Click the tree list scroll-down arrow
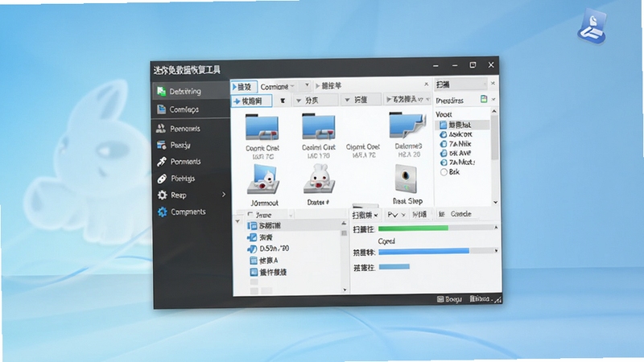 (x=345, y=290)
